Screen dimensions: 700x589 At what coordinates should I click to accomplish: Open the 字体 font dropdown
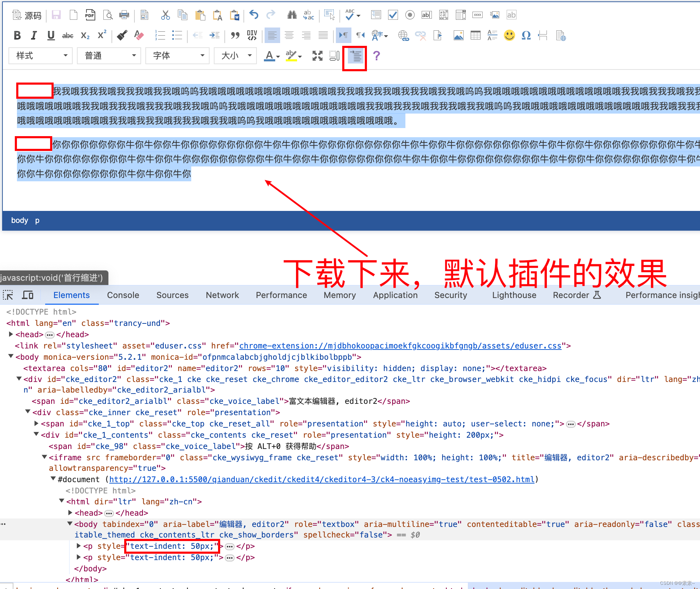[178, 56]
